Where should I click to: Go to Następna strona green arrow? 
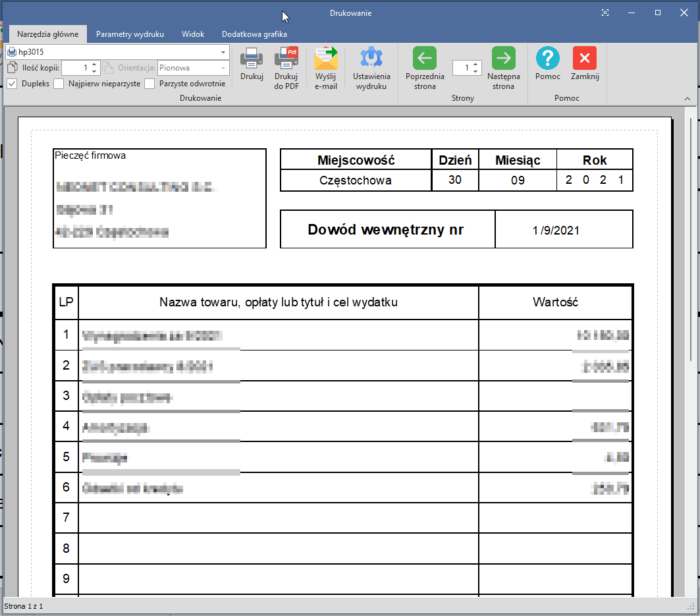(504, 59)
